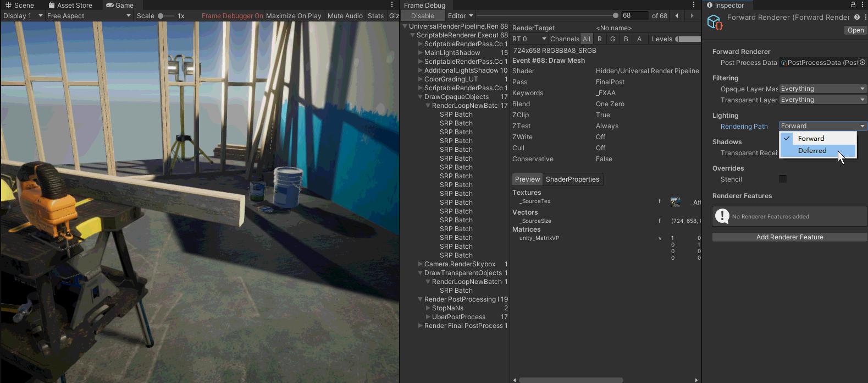This screenshot has height=383, width=868.
Task: Open Game view panel options menu
Action: 392,5
